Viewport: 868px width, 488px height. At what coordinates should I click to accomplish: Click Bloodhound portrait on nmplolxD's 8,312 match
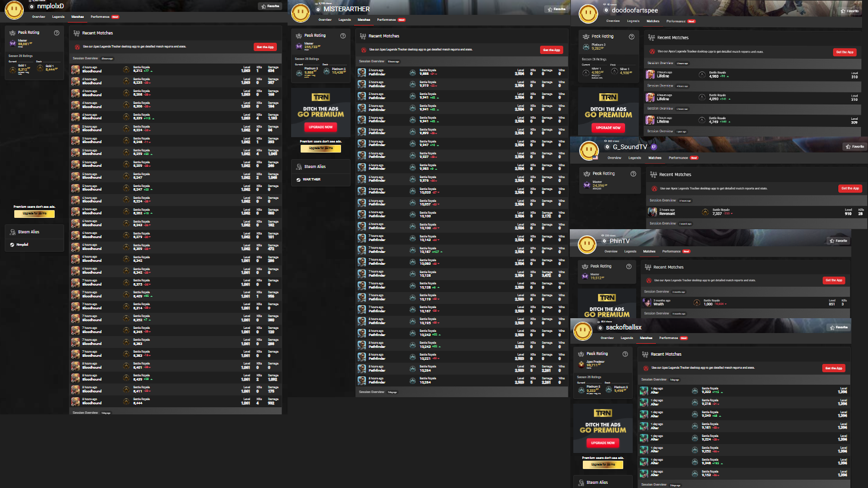pos(75,69)
